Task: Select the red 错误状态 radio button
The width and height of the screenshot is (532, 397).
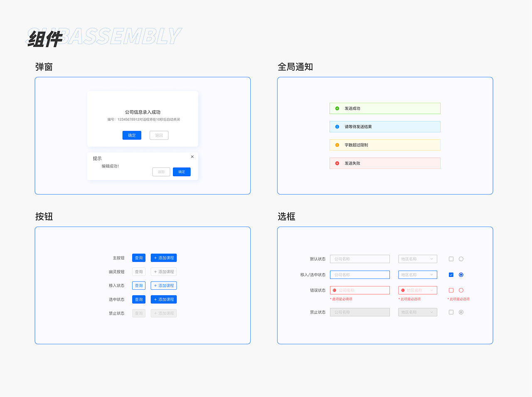Action: coord(461,291)
